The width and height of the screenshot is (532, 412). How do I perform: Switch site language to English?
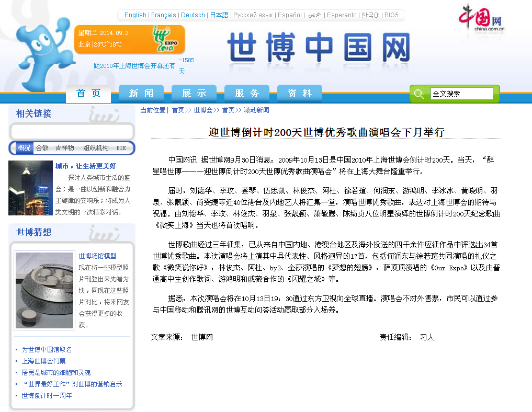pos(135,15)
